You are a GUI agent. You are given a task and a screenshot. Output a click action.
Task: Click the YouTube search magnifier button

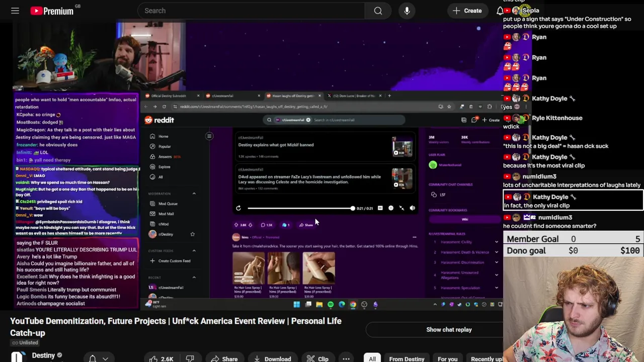[378, 11]
